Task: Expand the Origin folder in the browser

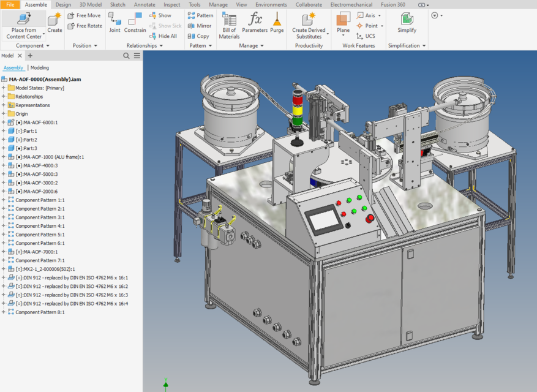Action: tap(5, 113)
